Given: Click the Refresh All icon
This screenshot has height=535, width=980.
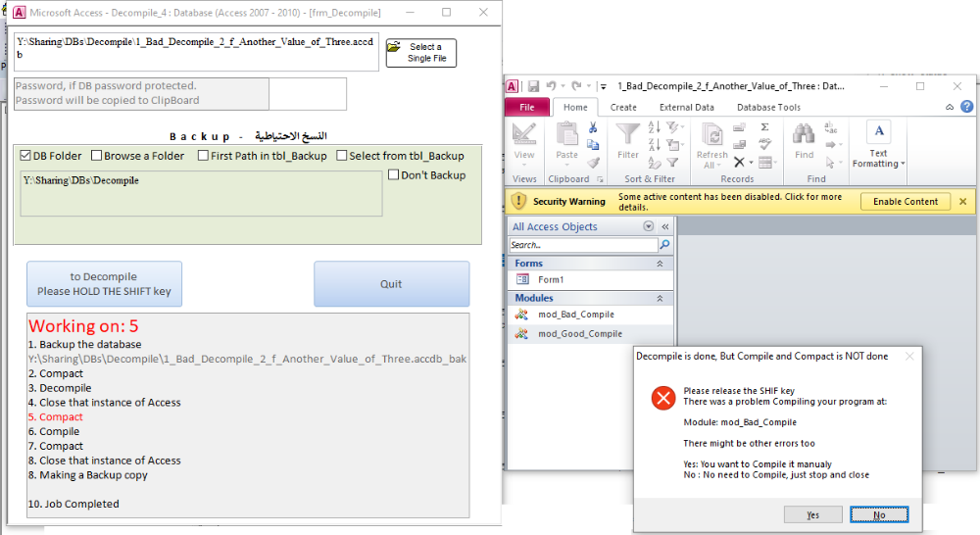Looking at the screenshot, I should 711,134.
